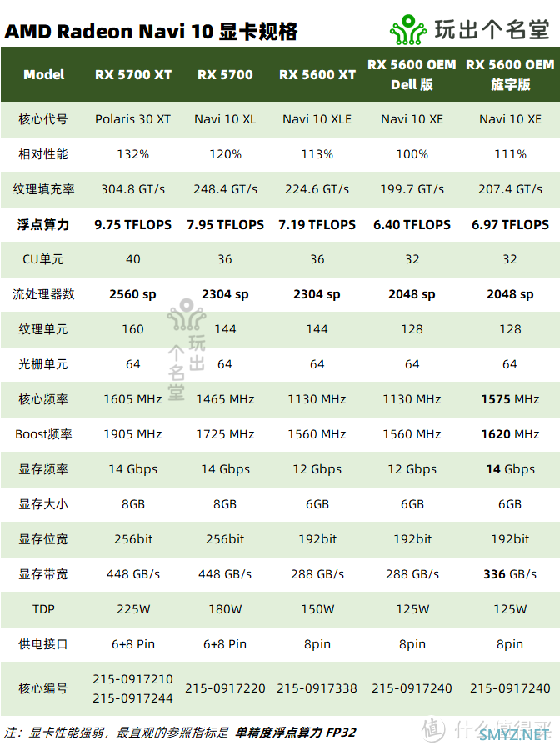Click the 1605 MHz core clock
Screen dimensions: 560x751
pyautogui.click(x=132, y=399)
